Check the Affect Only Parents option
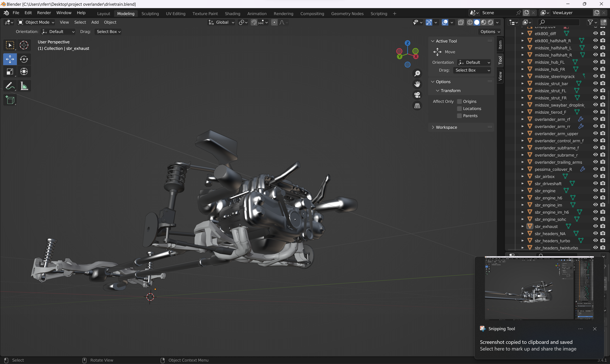Screen dimensions: 610x364 pyautogui.click(x=459, y=116)
